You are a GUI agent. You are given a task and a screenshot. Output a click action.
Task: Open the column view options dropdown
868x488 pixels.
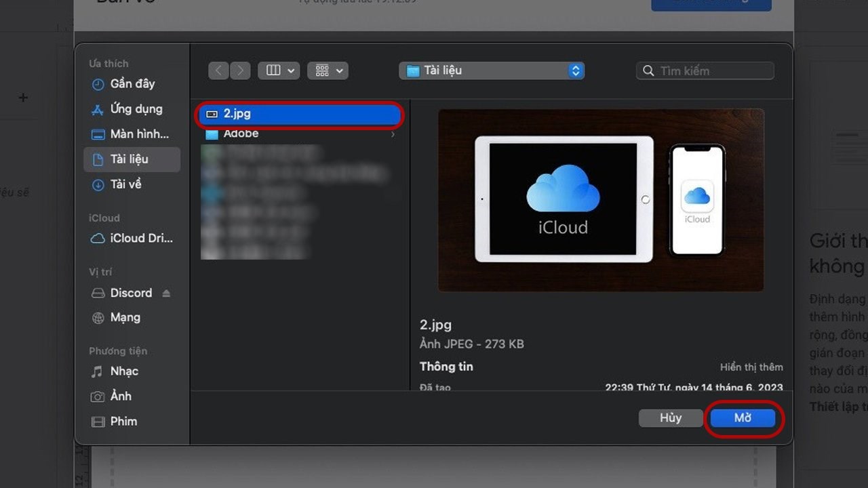click(x=279, y=70)
